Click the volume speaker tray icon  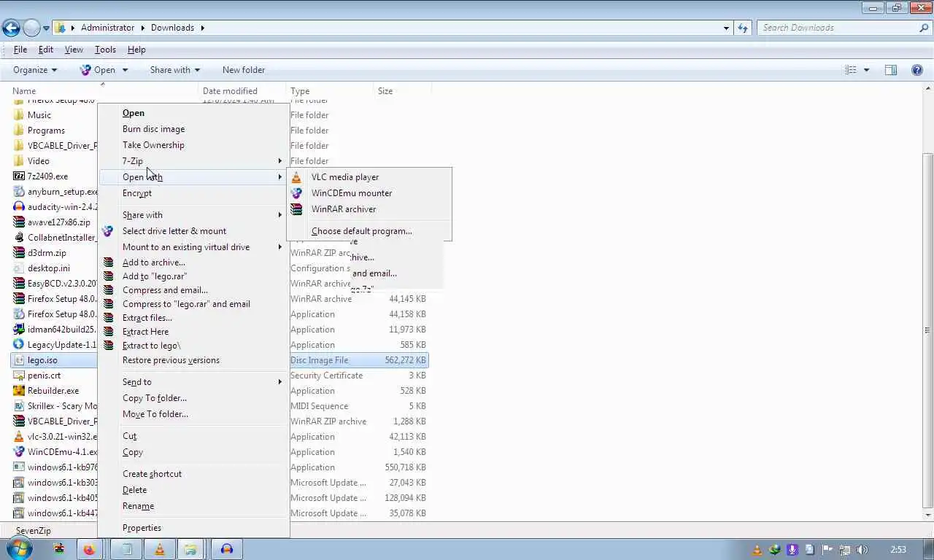click(862, 550)
